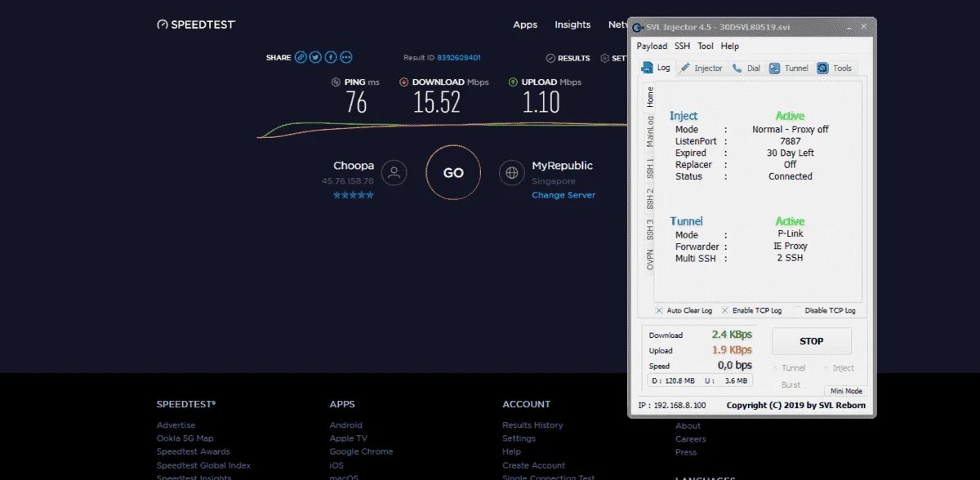
Task: Click the SVL Injector title bar app icon
Action: pos(638,28)
